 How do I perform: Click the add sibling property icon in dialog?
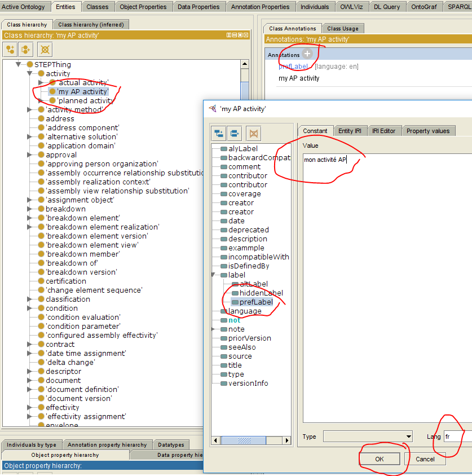tap(236, 134)
